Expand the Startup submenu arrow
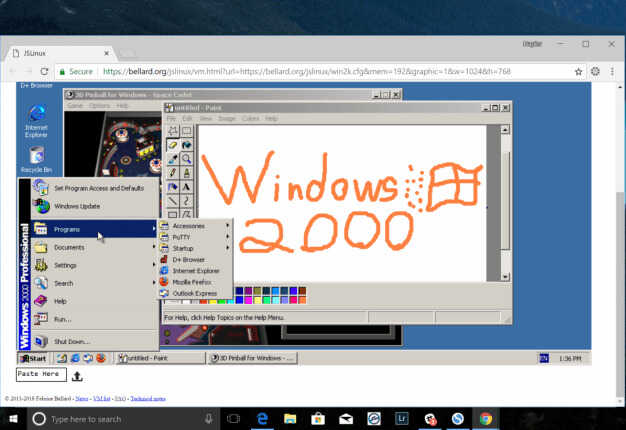Image resolution: width=626 pixels, height=430 pixels. pos(228,248)
